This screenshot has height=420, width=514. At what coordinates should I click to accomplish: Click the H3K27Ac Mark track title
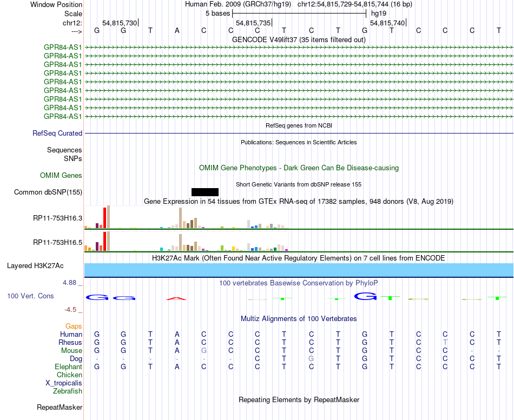tap(299, 258)
